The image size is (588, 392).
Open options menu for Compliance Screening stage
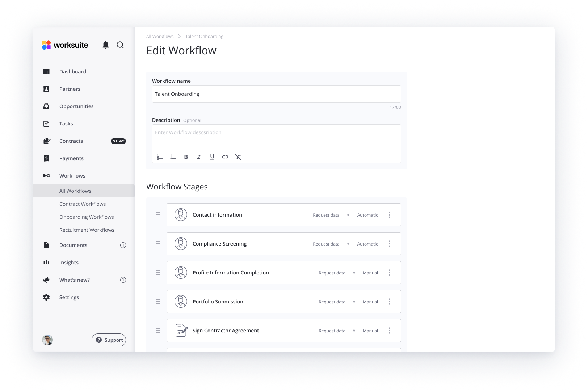click(x=390, y=244)
